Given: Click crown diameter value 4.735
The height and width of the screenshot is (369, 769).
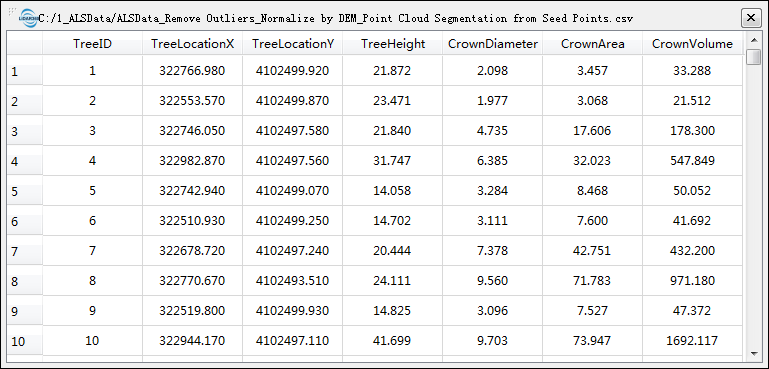Looking at the screenshot, I should pos(492,131).
